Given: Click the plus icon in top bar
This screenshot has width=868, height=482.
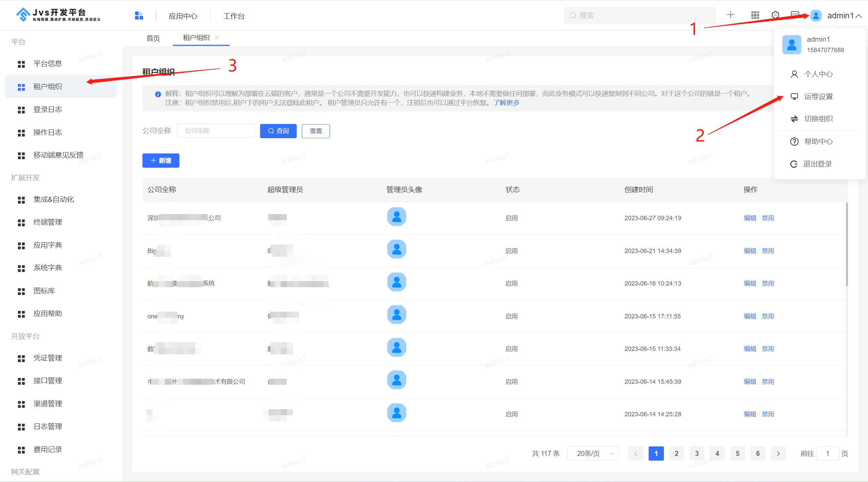Looking at the screenshot, I should [x=731, y=15].
